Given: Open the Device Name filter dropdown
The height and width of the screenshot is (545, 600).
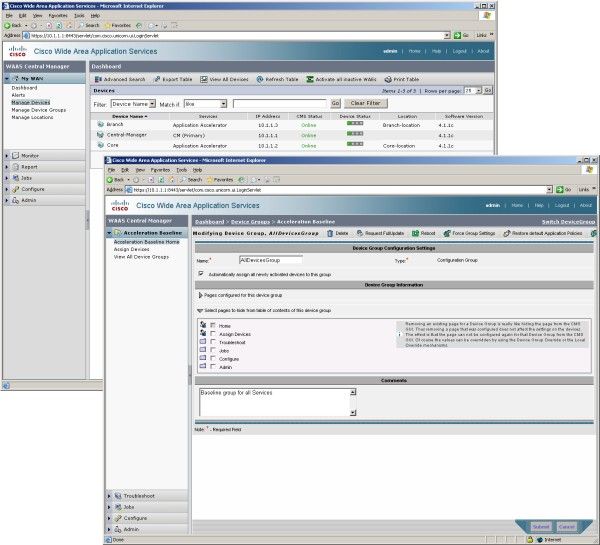Looking at the screenshot, I should pos(133,104).
